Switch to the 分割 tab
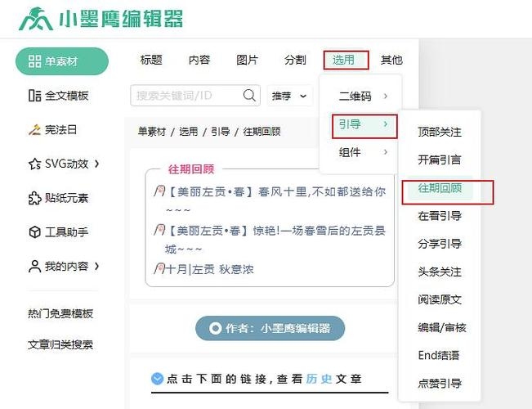 (x=295, y=60)
